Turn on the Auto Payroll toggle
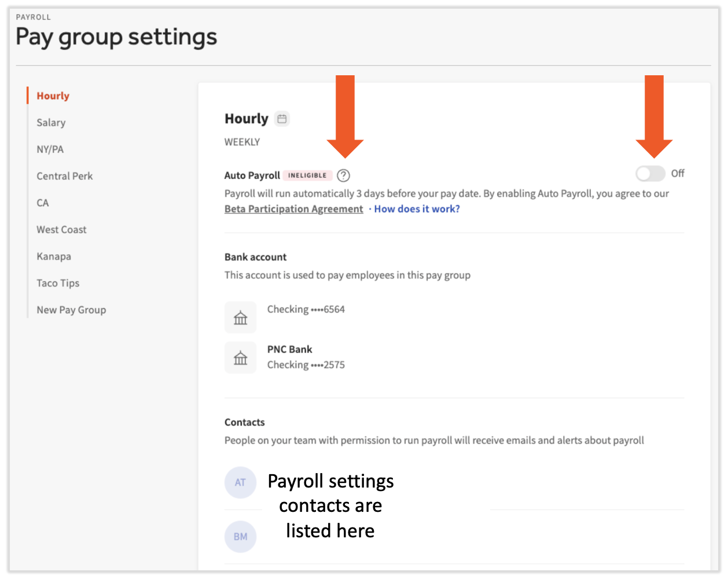728x579 pixels. [650, 174]
